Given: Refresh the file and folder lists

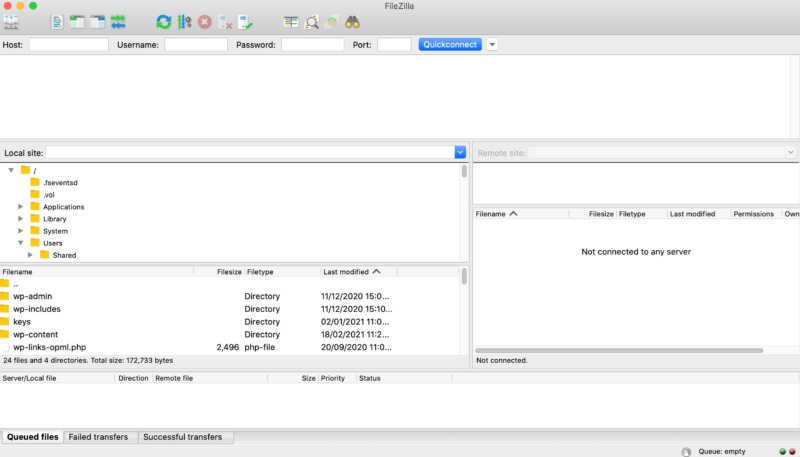Looking at the screenshot, I should point(163,21).
